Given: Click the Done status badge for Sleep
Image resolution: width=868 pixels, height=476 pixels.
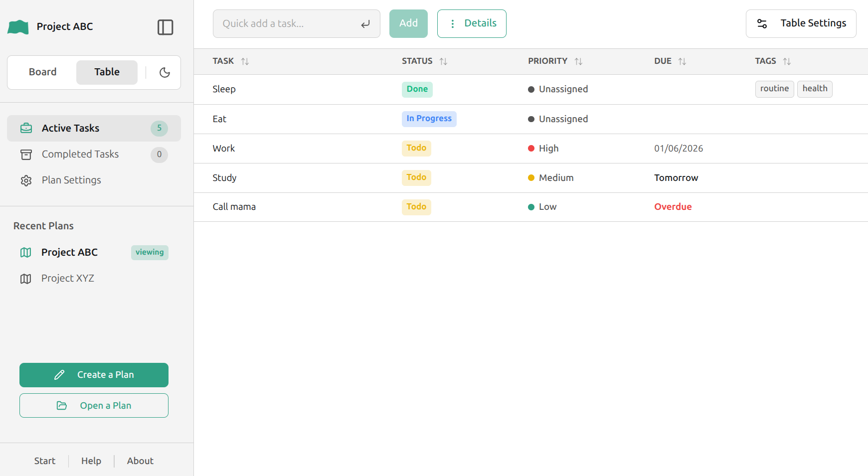Looking at the screenshot, I should pyautogui.click(x=417, y=89).
